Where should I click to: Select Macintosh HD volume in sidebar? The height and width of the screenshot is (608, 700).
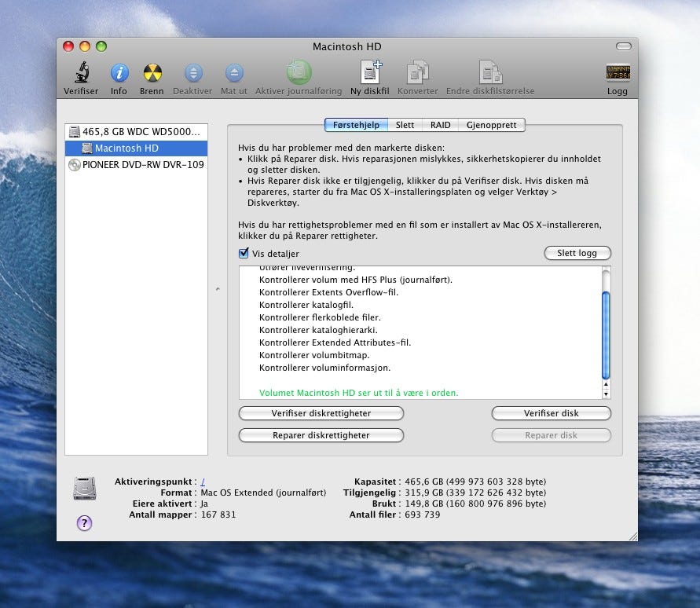point(126,148)
